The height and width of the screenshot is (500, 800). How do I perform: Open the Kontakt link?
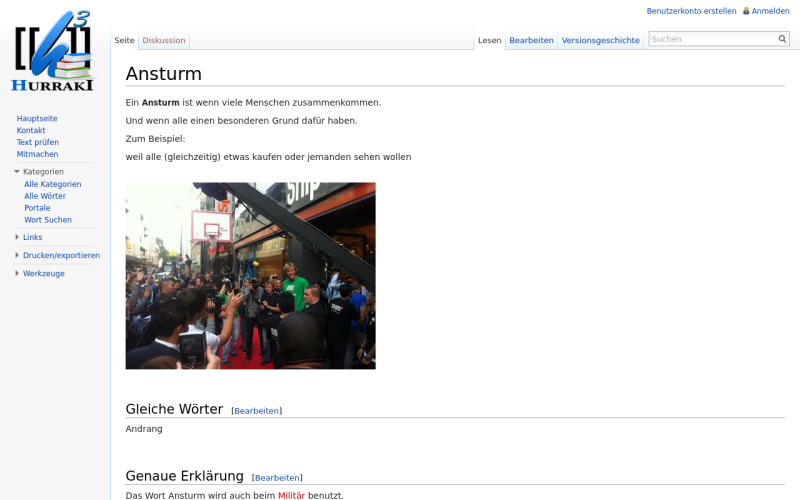[31, 131]
